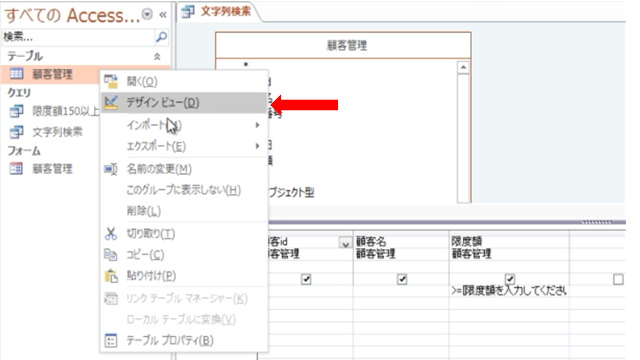Click the scissors icon for 切り取り
The height and width of the screenshot is (360, 640).
111,233
